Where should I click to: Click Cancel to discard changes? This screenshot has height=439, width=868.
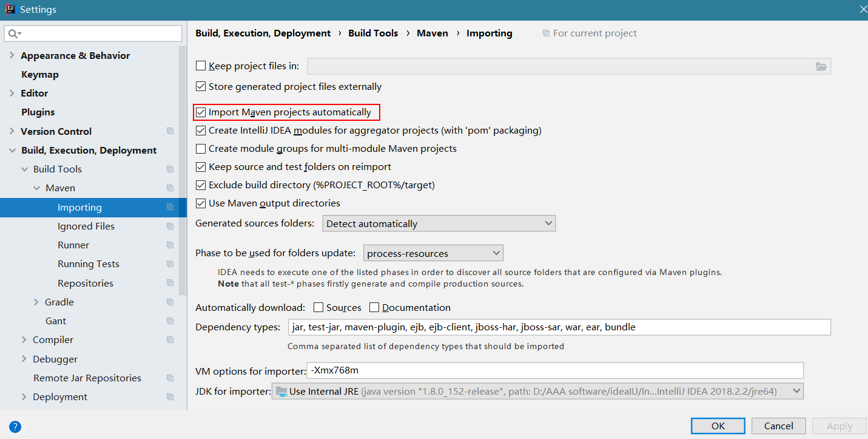(779, 426)
